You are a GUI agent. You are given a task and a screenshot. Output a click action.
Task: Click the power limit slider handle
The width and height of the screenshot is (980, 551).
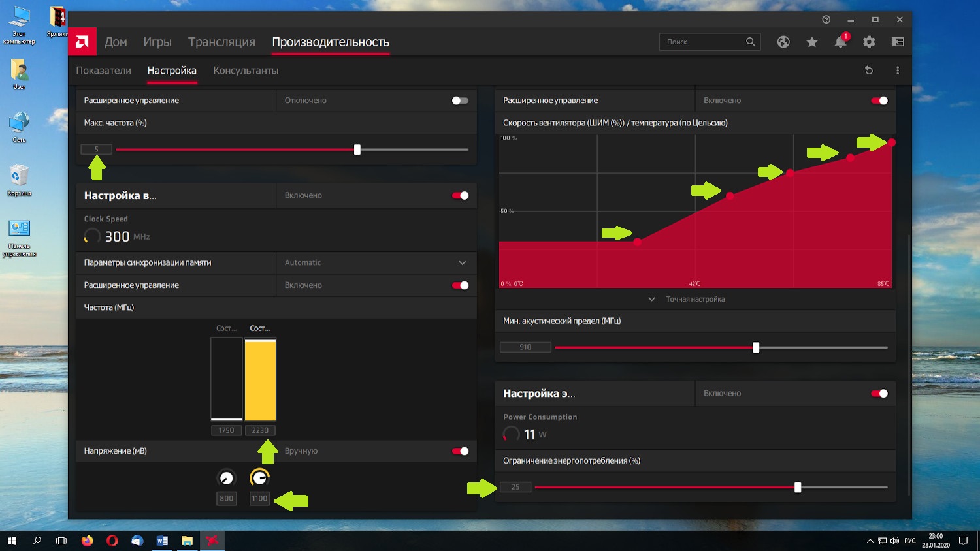tap(798, 487)
